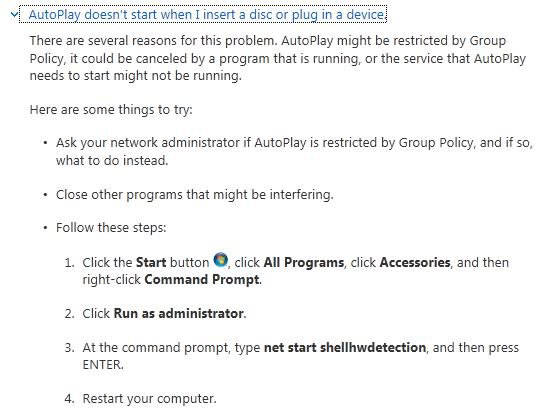Click the Windows Start orb icon

point(221,260)
